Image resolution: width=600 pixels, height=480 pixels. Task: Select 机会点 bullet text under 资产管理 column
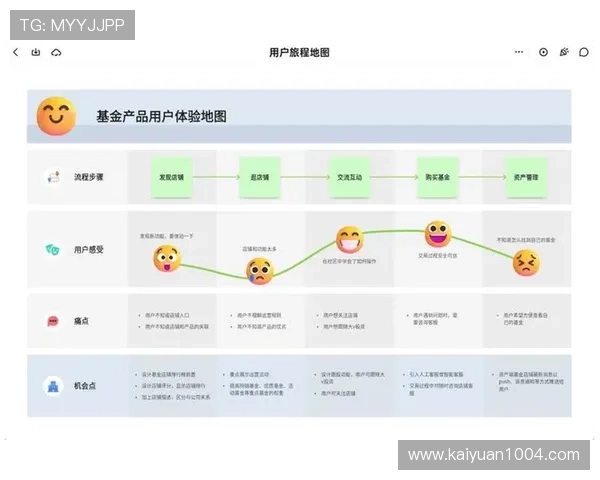(528, 382)
